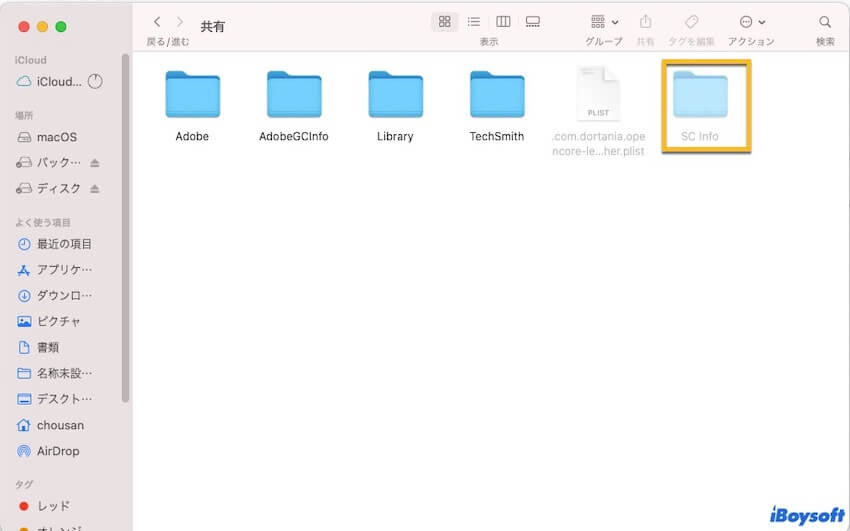Image resolution: width=850 pixels, height=531 pixels.
Task: Eject the バック… volume in sidebar
Action: pyautogui.click(x=95, y=163)
